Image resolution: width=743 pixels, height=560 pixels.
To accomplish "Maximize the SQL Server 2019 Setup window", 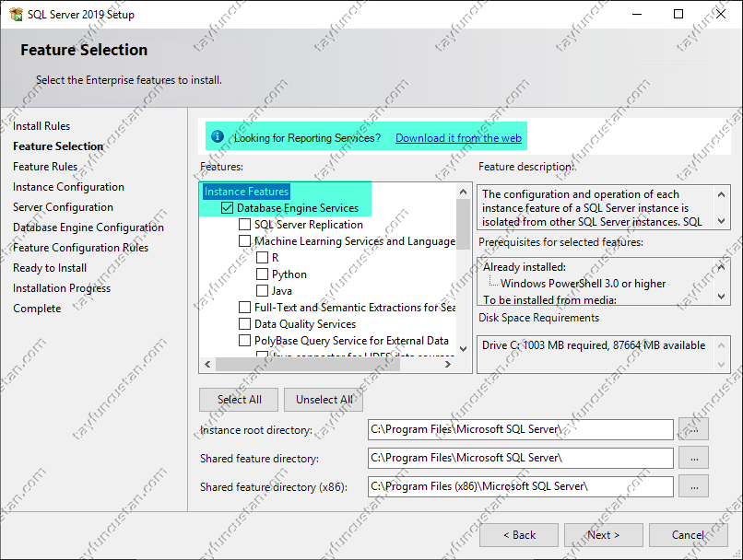I will [678, 14].
